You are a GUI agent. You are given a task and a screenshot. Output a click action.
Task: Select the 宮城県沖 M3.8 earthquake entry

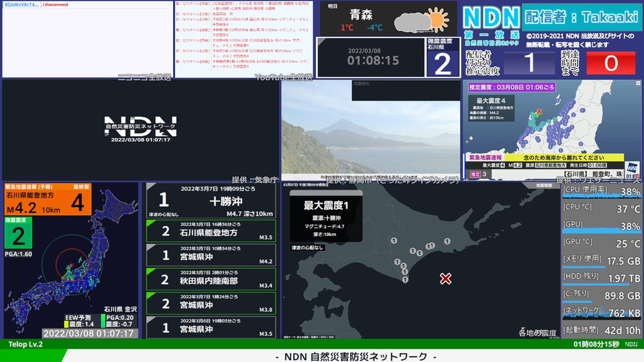coord(211,303)
